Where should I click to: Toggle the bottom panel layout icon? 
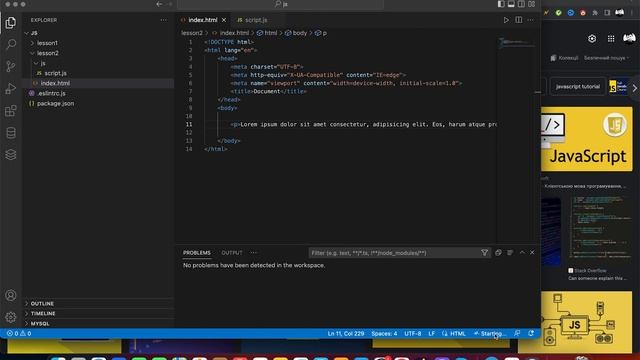(511, 4)
